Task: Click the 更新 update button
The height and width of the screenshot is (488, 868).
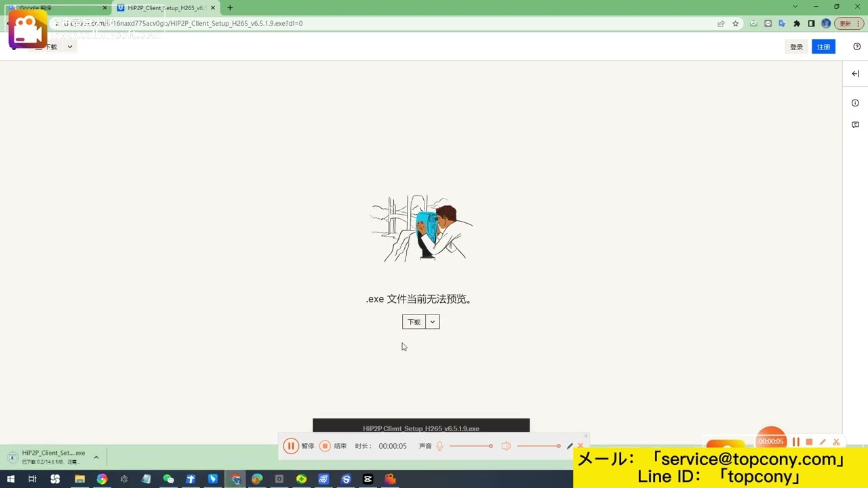Action: point(848,23)
